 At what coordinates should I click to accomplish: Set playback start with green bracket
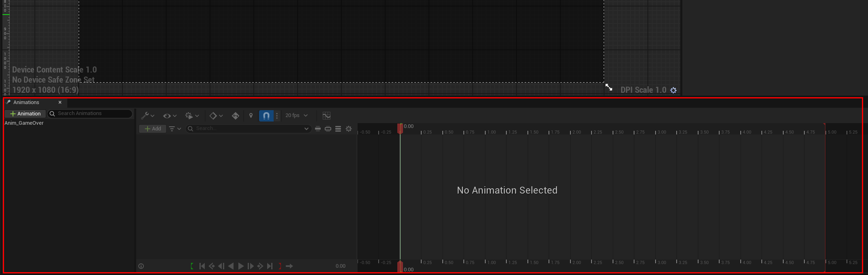pyautogui.click(x=192, y=266)
